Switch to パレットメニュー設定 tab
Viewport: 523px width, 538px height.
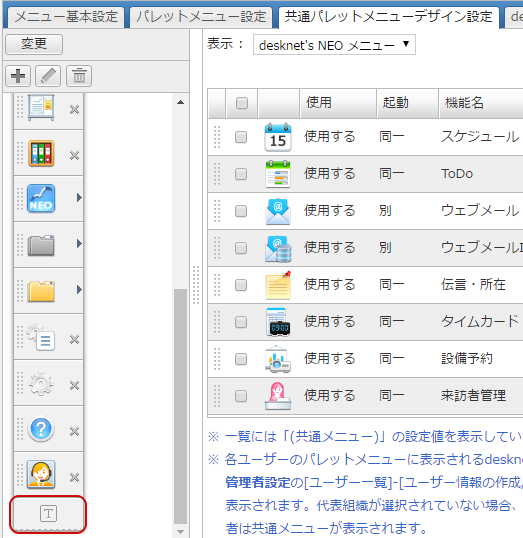[x=201, y=16]
